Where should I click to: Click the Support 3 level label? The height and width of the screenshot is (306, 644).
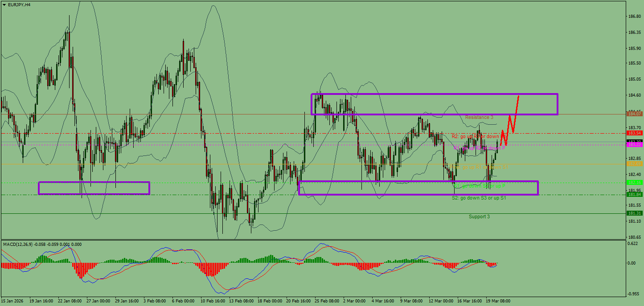(x=479, y=216)
